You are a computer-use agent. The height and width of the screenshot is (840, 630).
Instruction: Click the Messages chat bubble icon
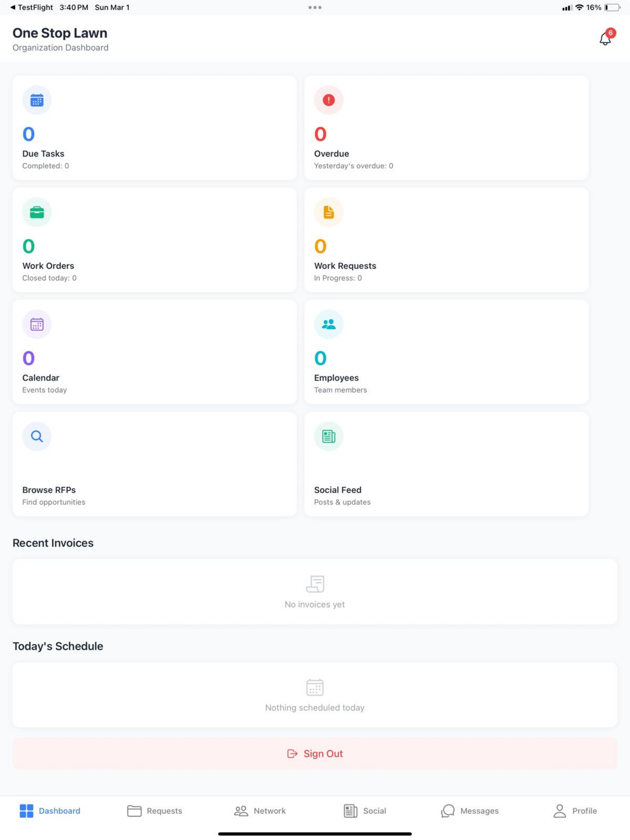[448, 811]
